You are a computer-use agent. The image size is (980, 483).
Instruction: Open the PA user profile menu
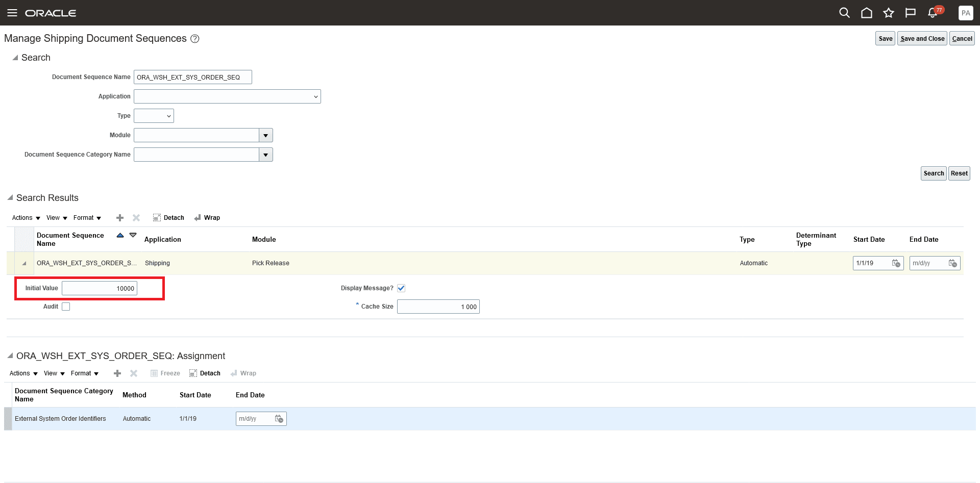tap(966, 13)
